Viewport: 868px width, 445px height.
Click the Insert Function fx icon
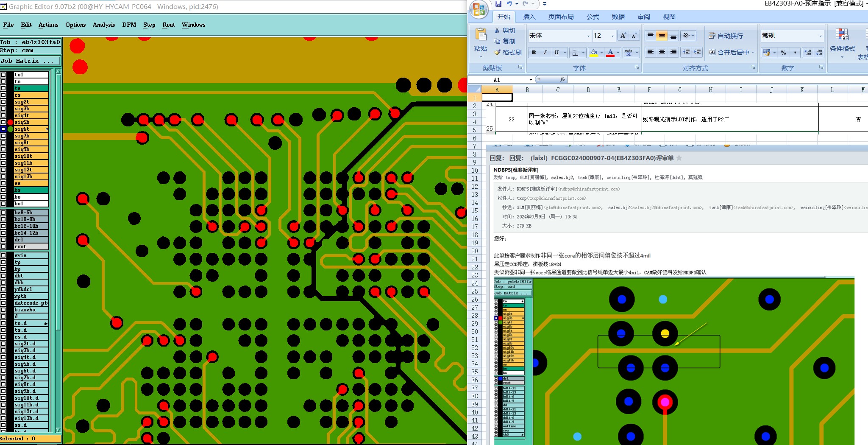pos(562,79)
